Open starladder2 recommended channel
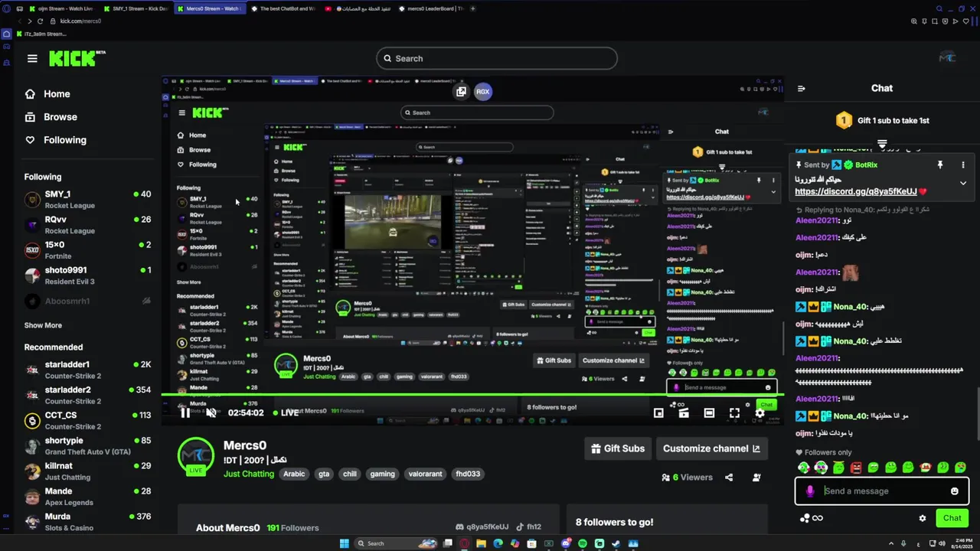Image resolution: width=980 pixels, height=551 pixels. point(88,395)
